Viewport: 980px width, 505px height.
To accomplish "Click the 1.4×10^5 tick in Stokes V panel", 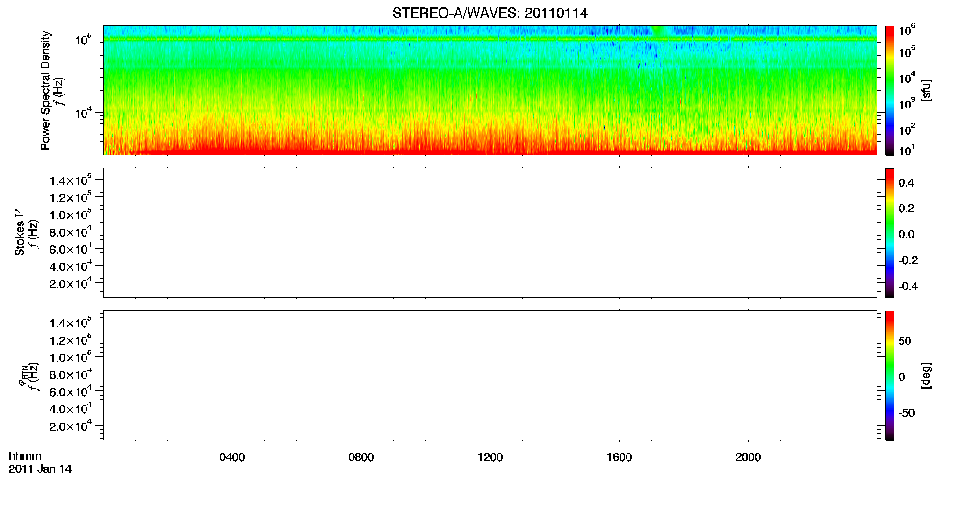I will 70,180.
